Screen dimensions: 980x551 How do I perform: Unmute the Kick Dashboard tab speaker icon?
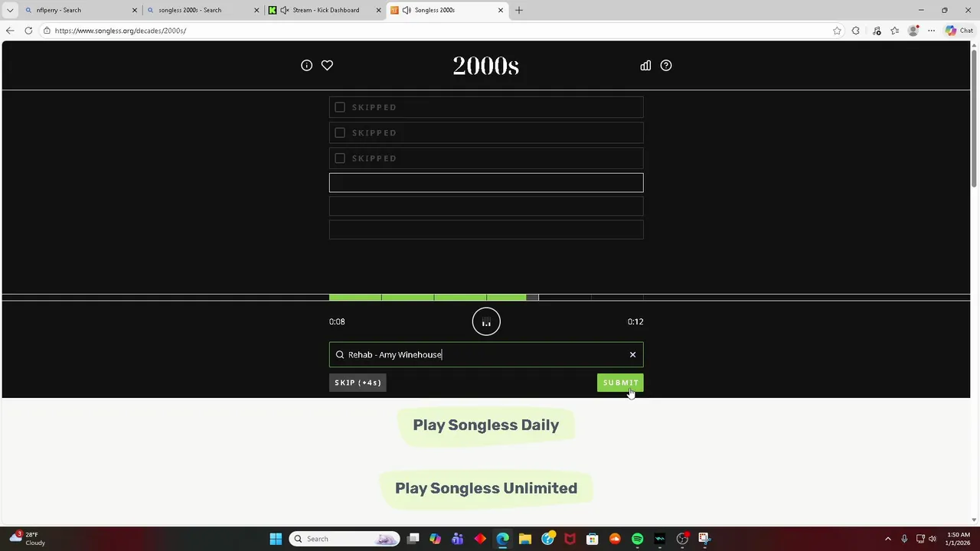click(x=285, y=10)
